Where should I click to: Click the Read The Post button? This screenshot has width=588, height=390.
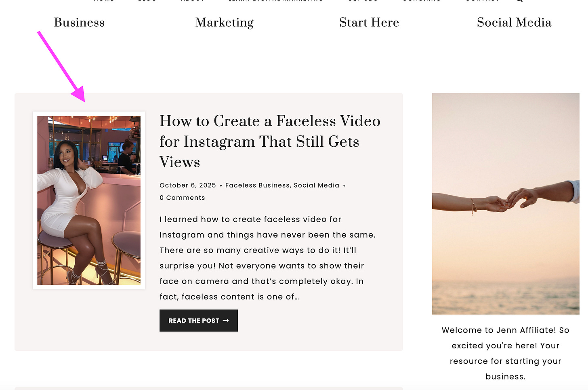199,320
